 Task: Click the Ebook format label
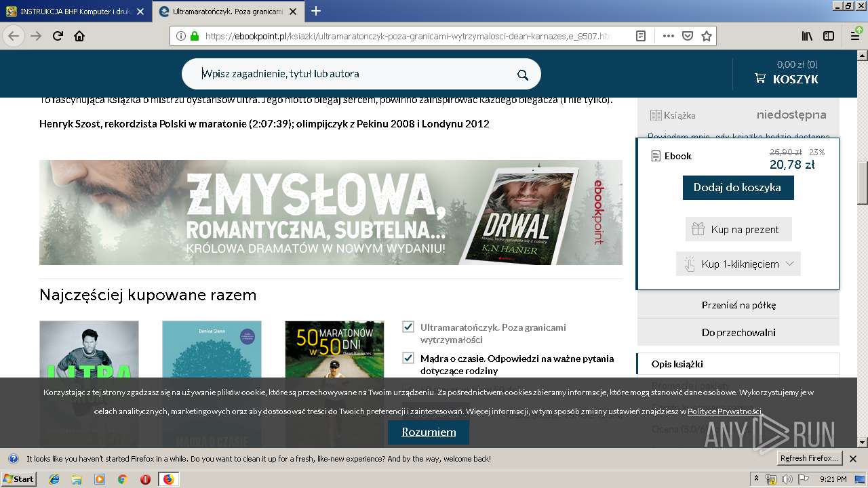[678, 156]
